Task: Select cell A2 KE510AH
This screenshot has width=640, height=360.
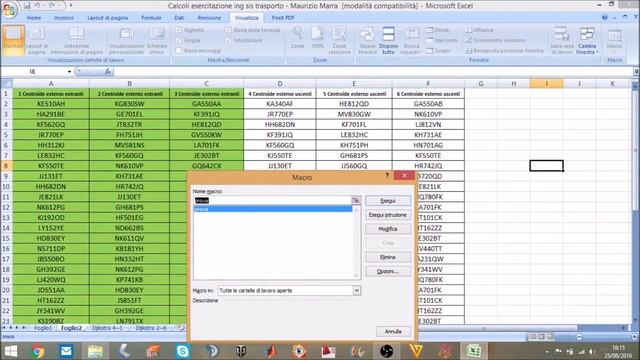Action: 51,104
